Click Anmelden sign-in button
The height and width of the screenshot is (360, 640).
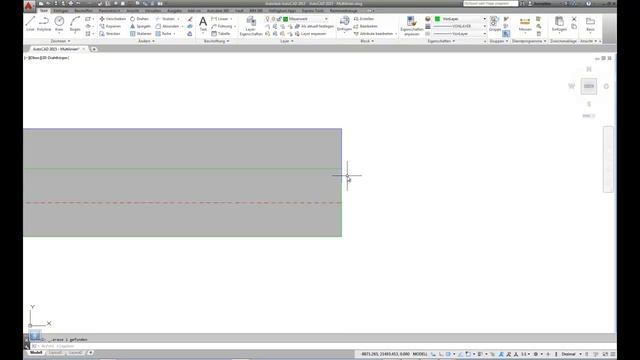(540, 4)
